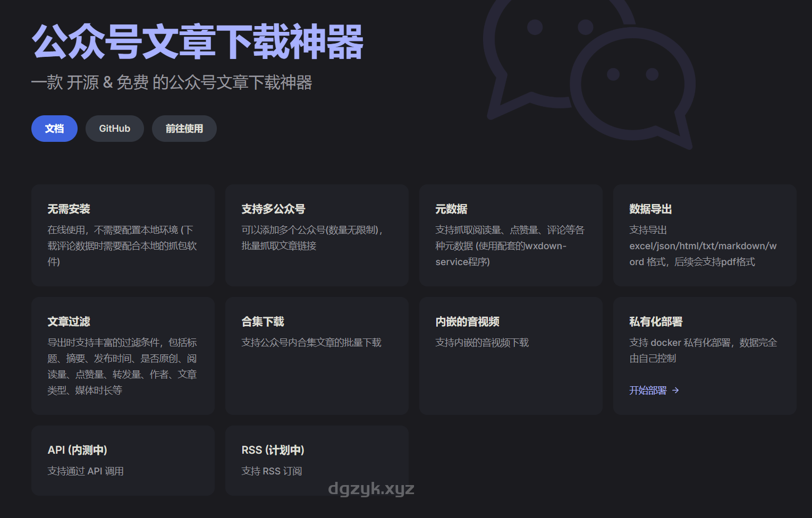
Task: Click the arrow icon beside 开始部署
Action: 675,390
